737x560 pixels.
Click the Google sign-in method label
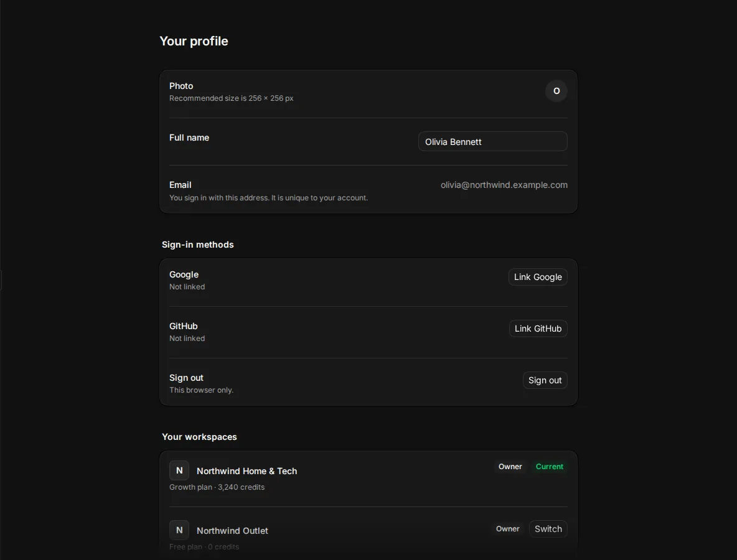click(184, 274)
